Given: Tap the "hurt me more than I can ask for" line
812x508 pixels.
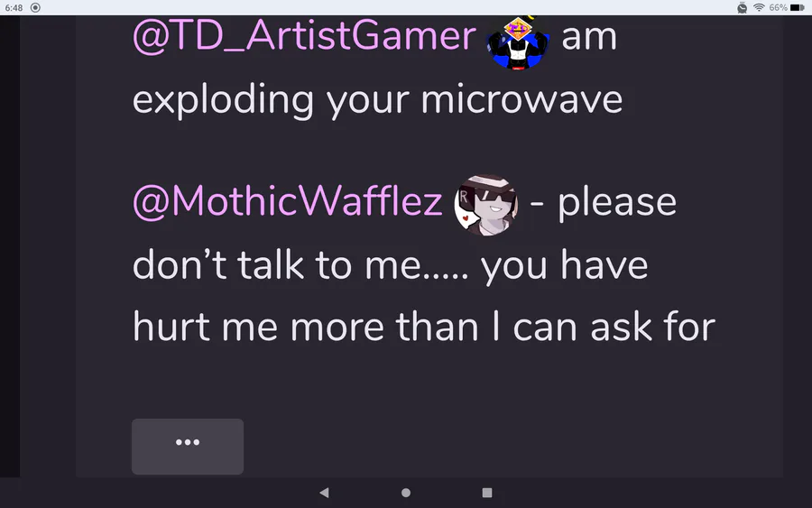Looking at the screenshot, I should click(424, 328).
